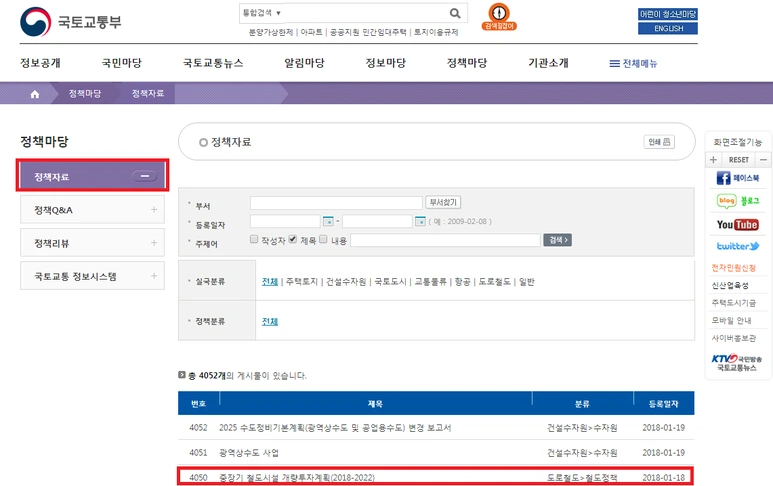This screenshot has width=773, height=486.
Task: Filter by 항공 category
Action: (x=462, y=281)
